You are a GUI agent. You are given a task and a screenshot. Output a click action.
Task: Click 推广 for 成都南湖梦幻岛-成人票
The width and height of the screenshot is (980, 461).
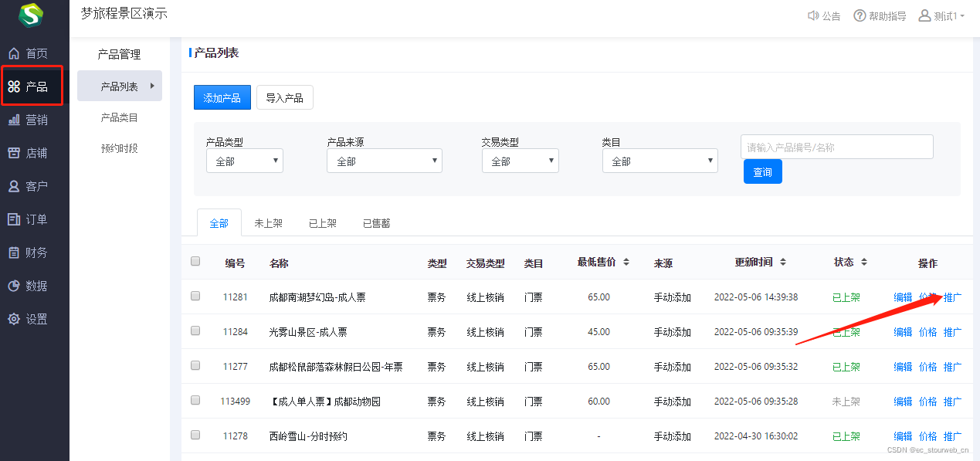(953, 297)
